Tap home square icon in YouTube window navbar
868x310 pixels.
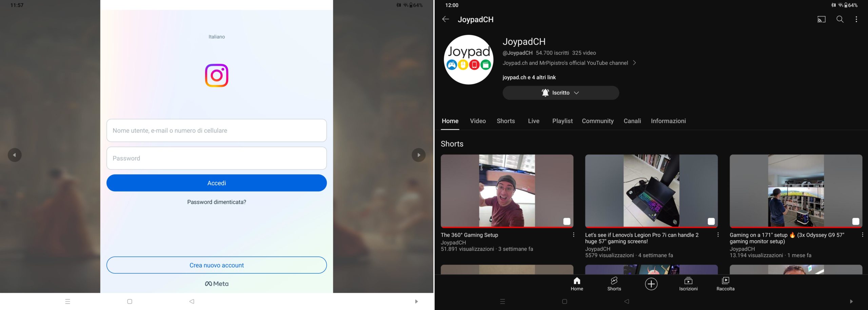565,301
